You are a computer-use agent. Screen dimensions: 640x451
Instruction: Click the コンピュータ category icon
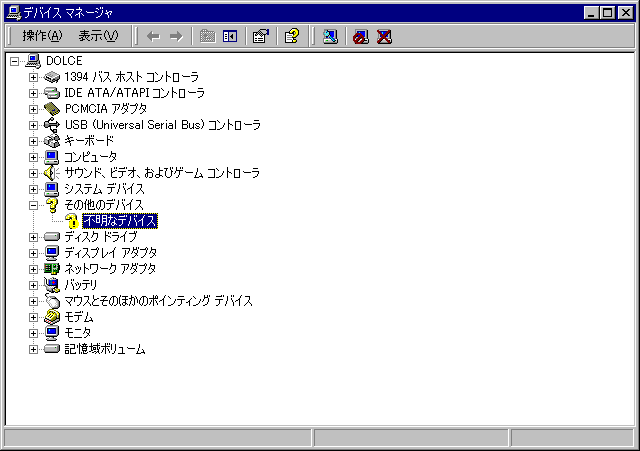pos(52,157)
